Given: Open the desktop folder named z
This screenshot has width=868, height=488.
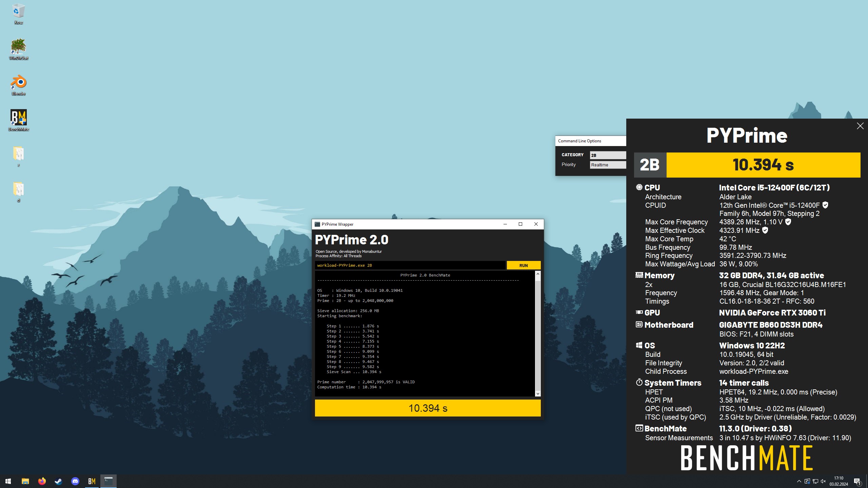Looking at the screenshot, I should [18, 156].
